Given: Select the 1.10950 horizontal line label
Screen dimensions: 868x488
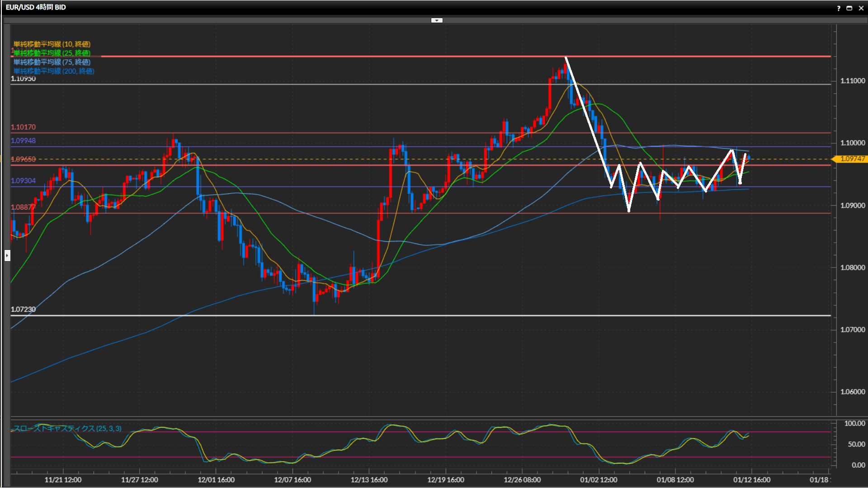Looking at the screenshot, I should pos(23,79).
